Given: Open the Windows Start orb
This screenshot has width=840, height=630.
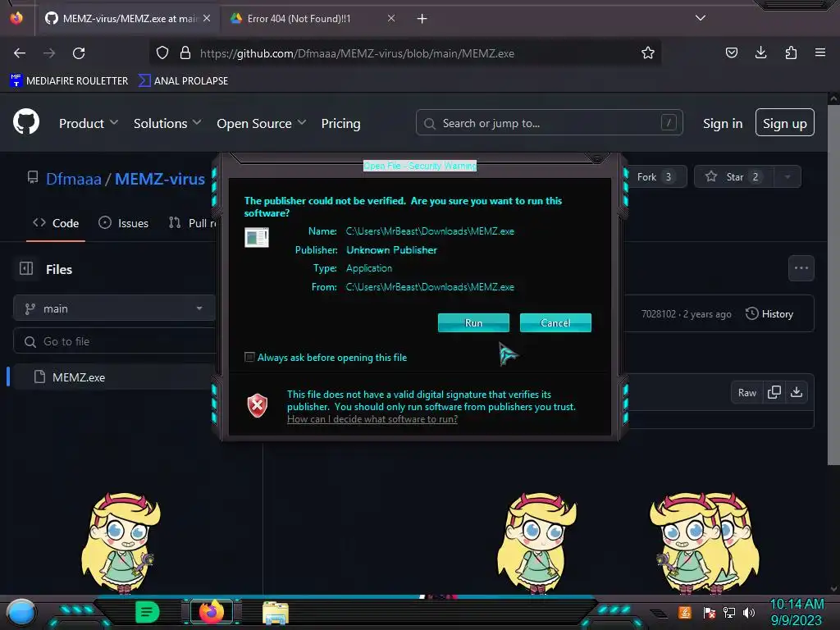Looking at the screenshot, I should 21,613.
